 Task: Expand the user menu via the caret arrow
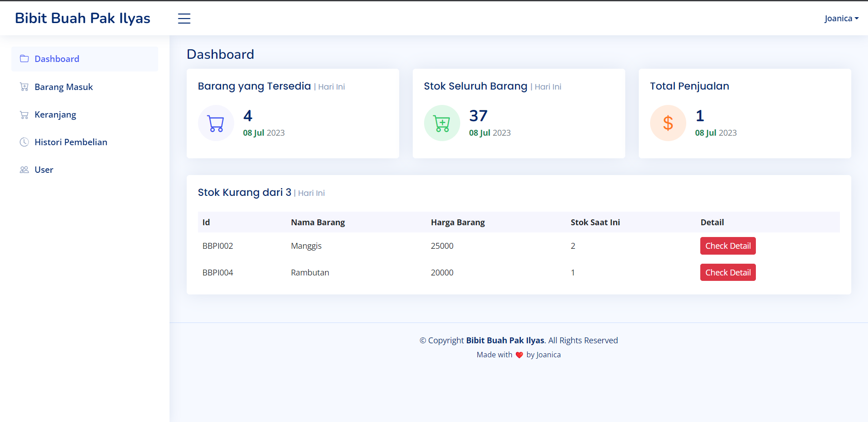858,19
